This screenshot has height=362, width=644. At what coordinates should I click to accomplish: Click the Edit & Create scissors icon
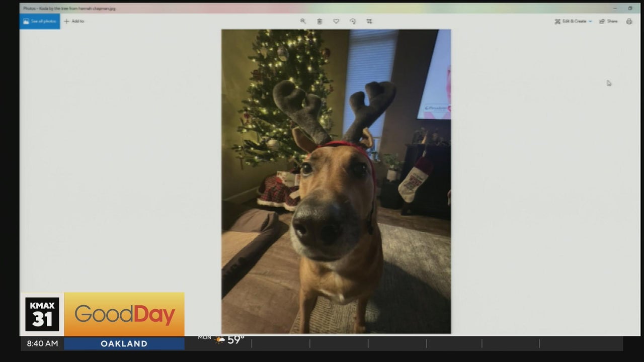pos(557,21)
